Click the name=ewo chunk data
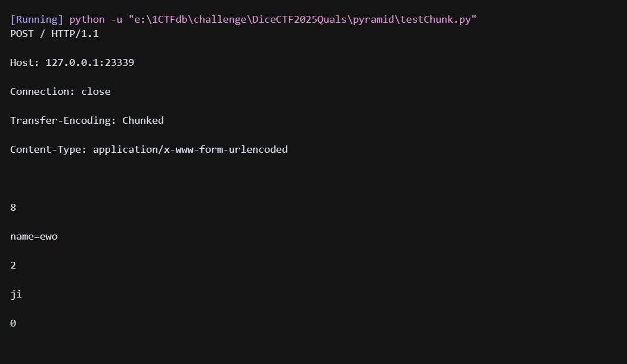 click(x=34, y=236)
